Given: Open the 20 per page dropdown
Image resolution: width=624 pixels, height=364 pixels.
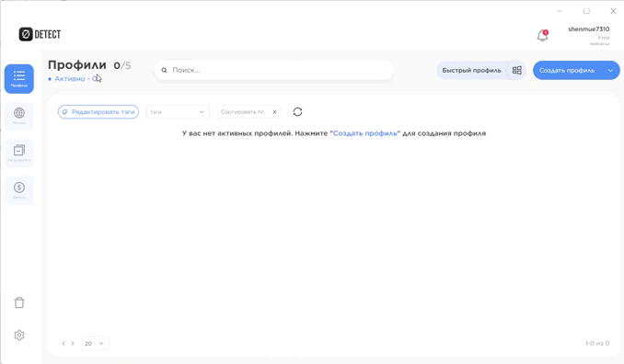Looking at the screenshot, I should tap(95, 344).
